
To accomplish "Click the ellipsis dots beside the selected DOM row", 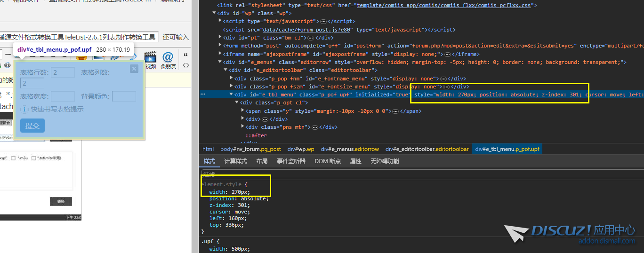I will click(x=203, y=95).
